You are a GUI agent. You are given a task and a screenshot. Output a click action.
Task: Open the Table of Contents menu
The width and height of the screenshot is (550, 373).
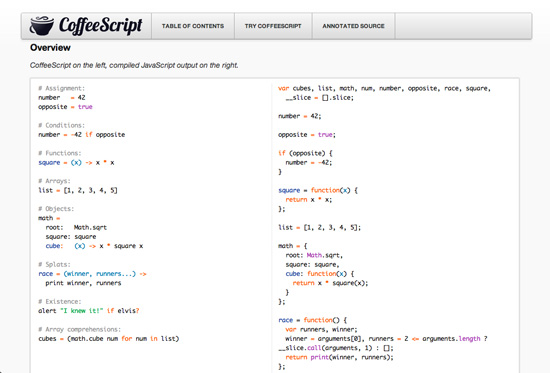point(193,26)
